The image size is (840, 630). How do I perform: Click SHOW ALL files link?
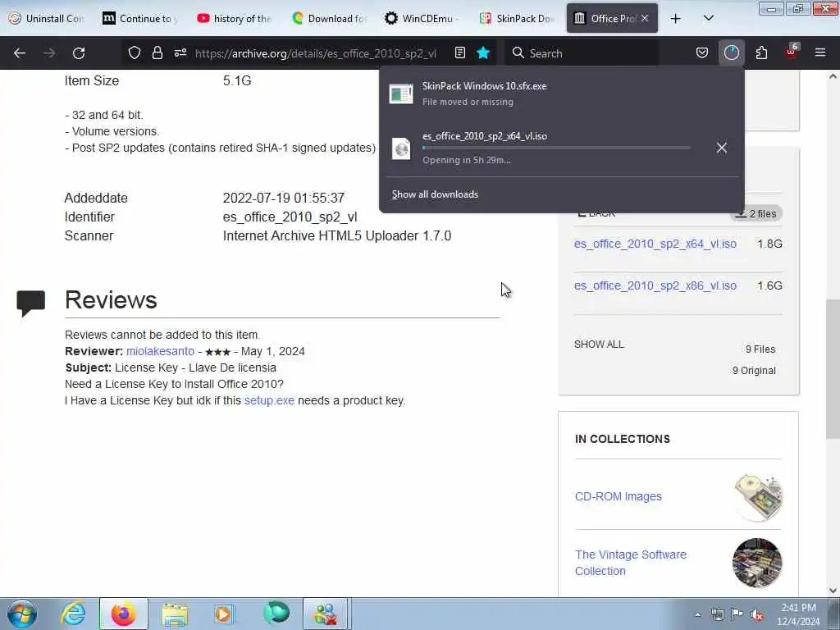tap(599, 344)
